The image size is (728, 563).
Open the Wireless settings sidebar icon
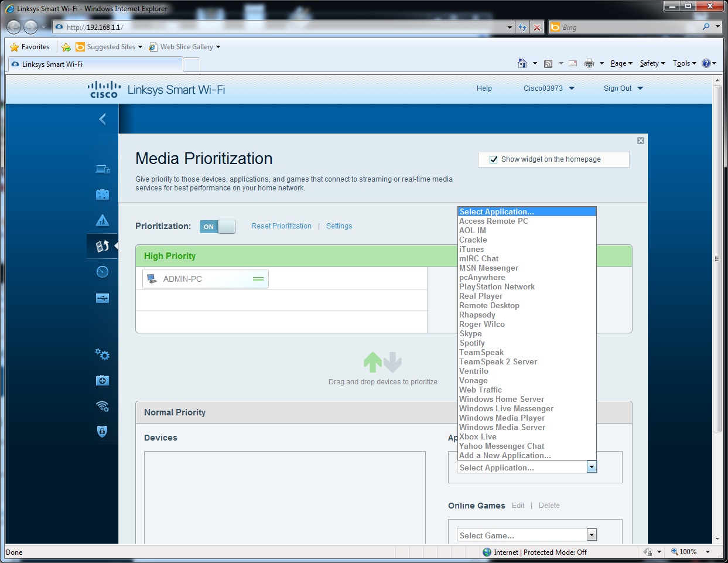102,406
